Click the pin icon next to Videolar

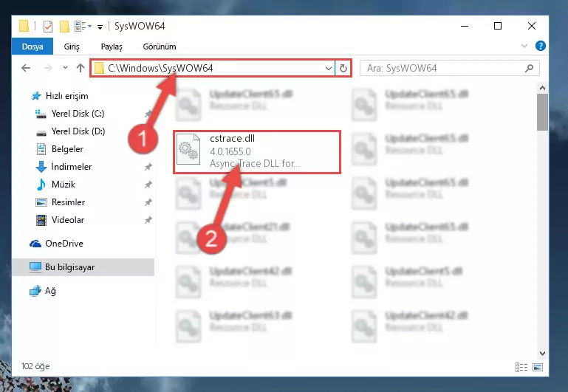148,220
